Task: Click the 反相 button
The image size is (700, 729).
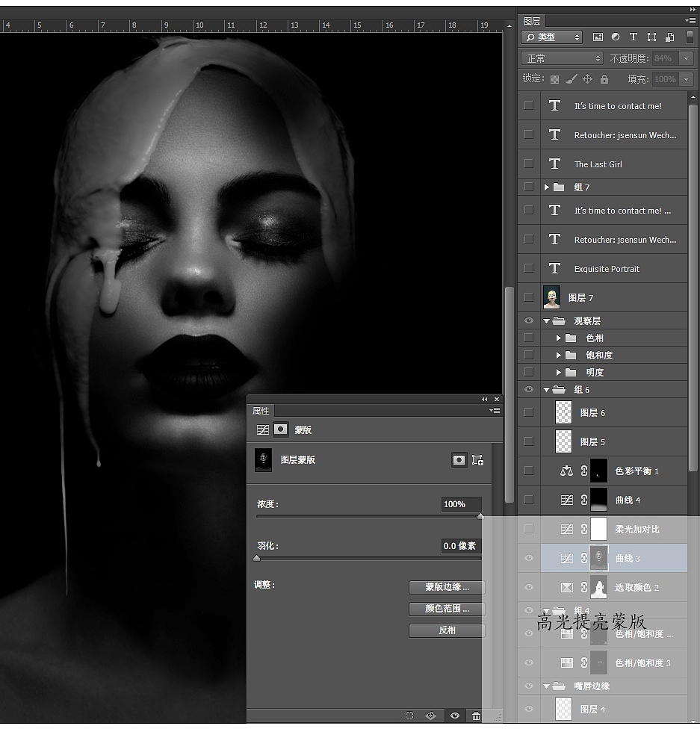Action: click(447, 630)
